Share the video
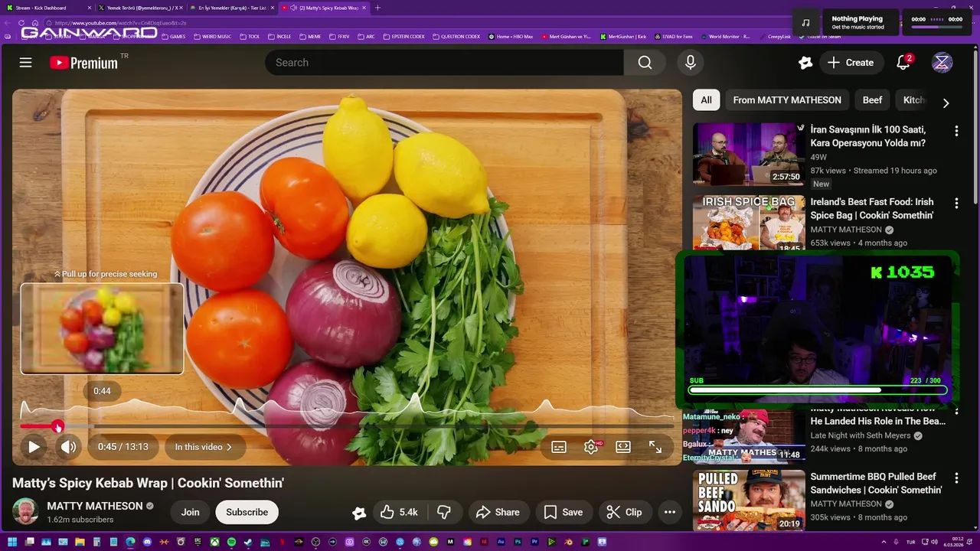980x551 pixels. click(498, 513)
